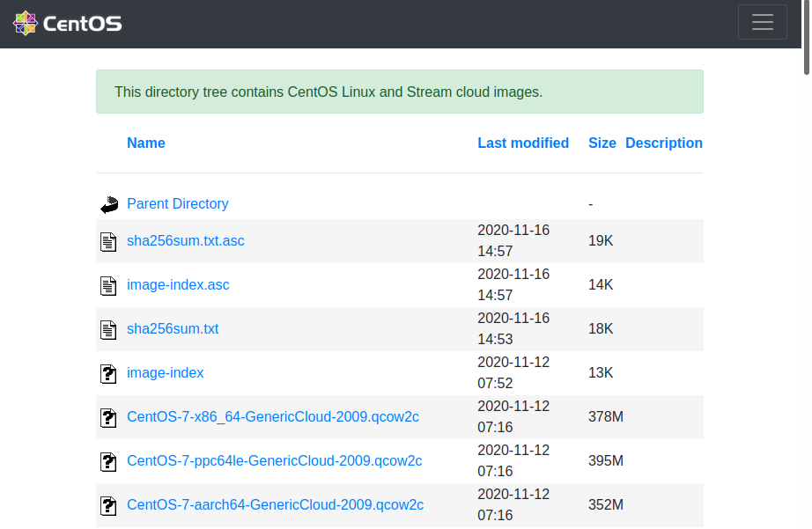This screenshot has height=529, width=812.
Task: Sort listing by Last modified column
Action: point(523,143)
